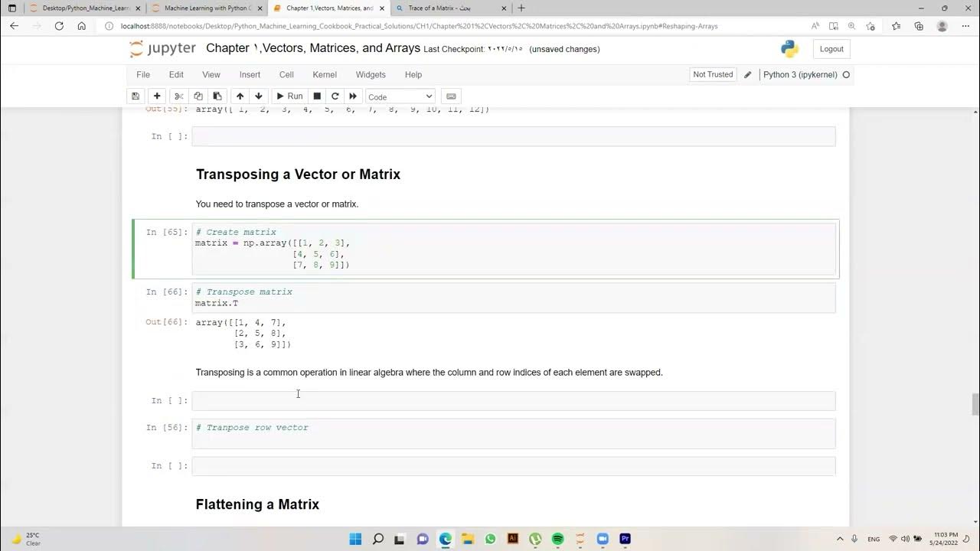The image size is (980, 551).
Task: Open the View menu
Action: [211, 75]
